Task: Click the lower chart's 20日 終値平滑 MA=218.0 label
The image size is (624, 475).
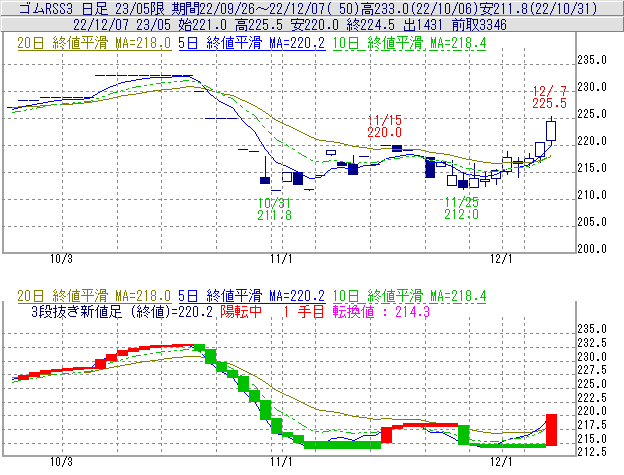Action: pyautogui.click(x=94, y=296)
